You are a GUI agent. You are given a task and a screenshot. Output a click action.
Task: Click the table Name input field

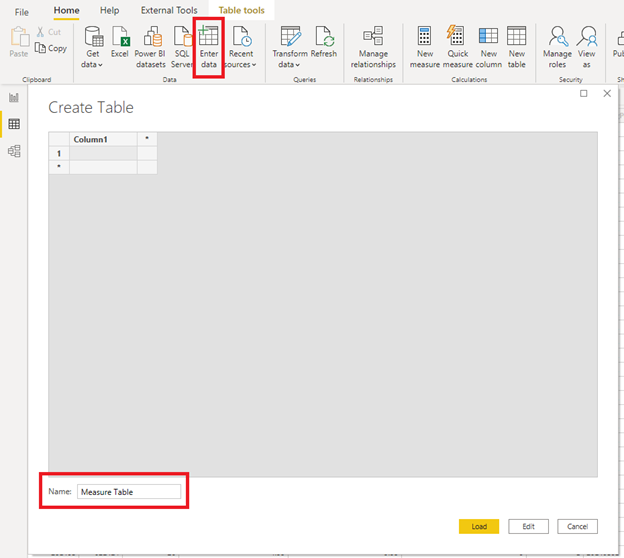(129, 492)
